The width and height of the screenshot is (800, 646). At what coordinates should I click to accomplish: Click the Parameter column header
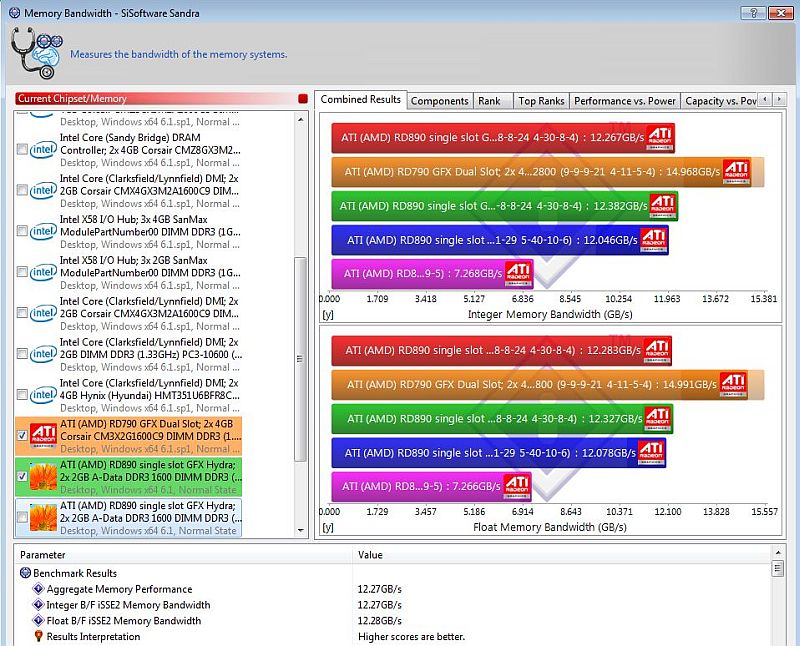(x=185, y=555)
